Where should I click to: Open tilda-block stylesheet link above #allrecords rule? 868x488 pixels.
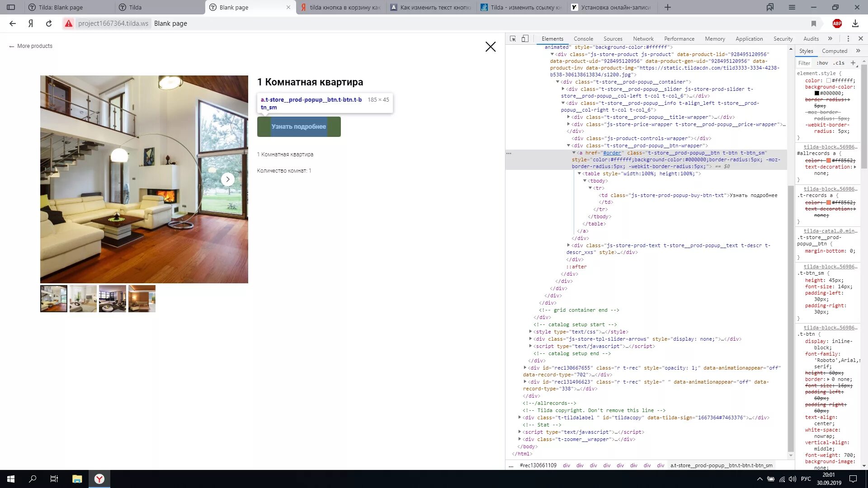(x=830, y=147)
